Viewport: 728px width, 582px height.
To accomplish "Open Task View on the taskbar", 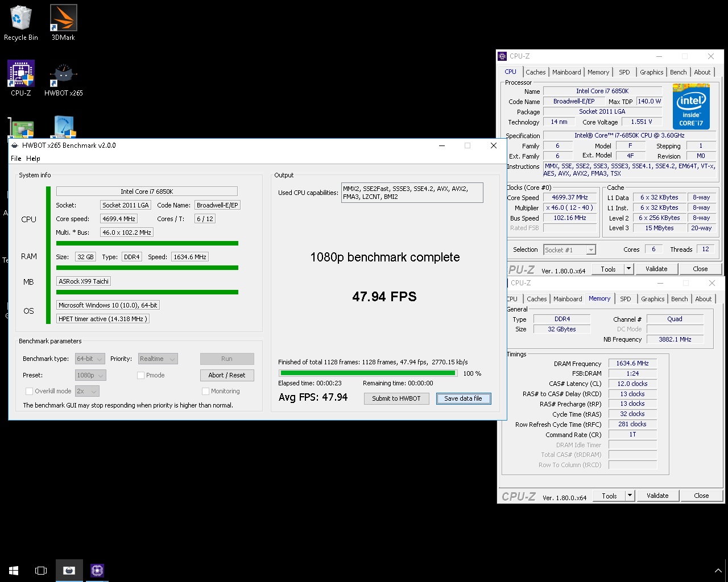I will pyautogui.click(x=41, y=570).
